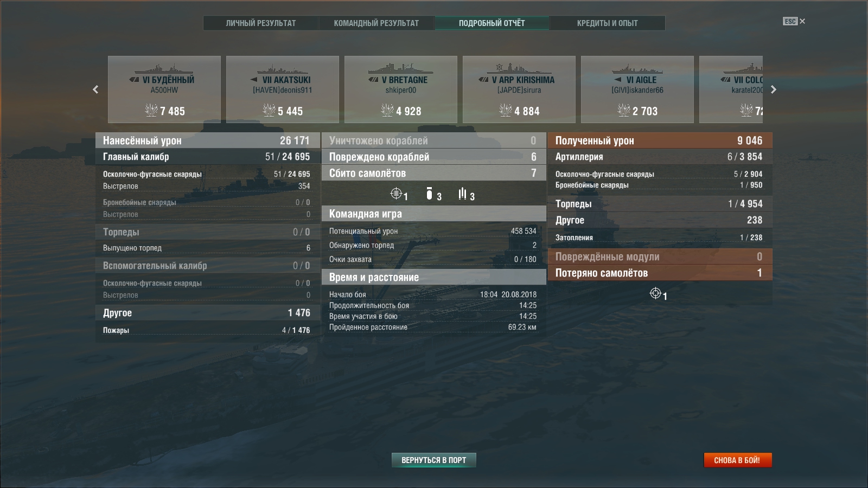
Task: Click the fighter planes icon under Сбито самолётов
Action: tap(396, 194)
